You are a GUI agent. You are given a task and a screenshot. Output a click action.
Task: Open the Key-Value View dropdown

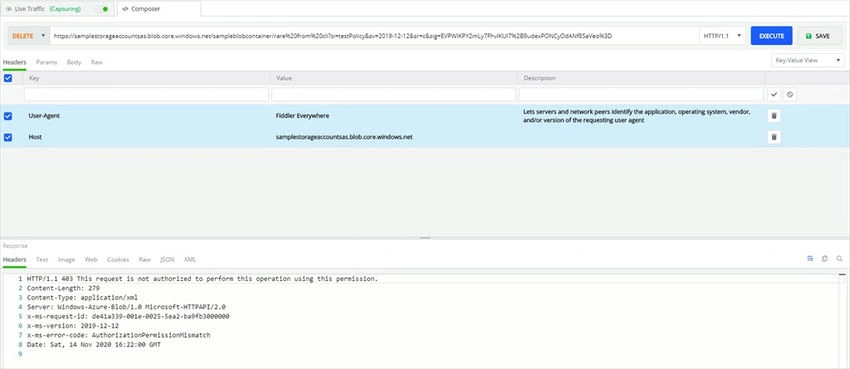tap(808, 60)
